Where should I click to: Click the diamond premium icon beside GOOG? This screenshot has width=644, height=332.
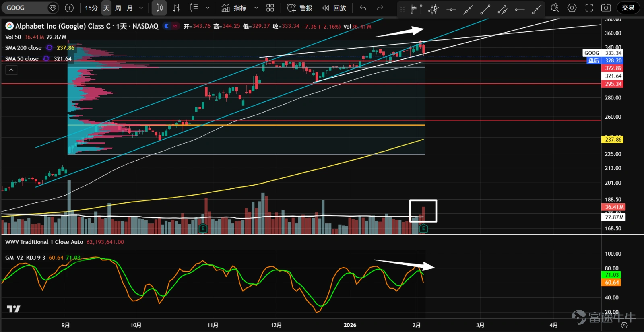point(52,8)
